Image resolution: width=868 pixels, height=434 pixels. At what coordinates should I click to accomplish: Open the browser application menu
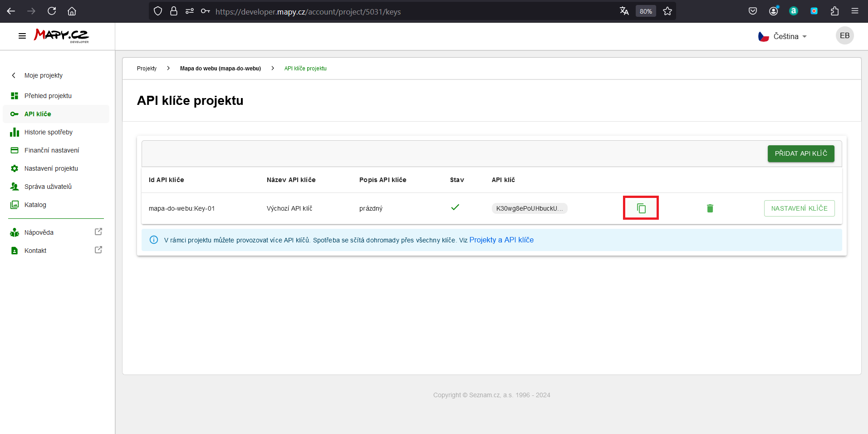click(855, 11)
